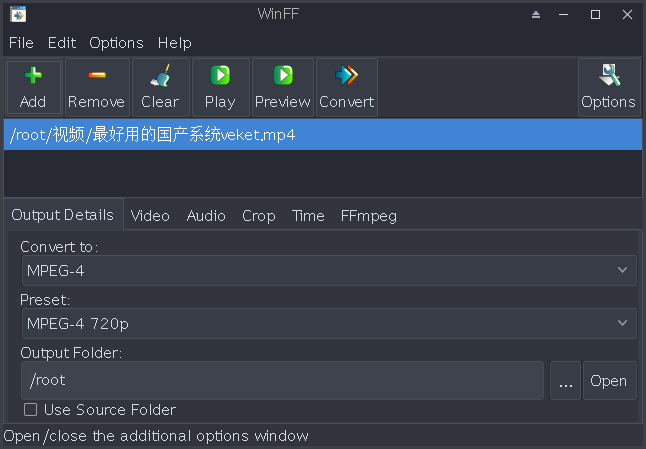Expand the Convert to MPEG-4 dropdown
This screenshot has height=449, width=646.
pos(329,271)
